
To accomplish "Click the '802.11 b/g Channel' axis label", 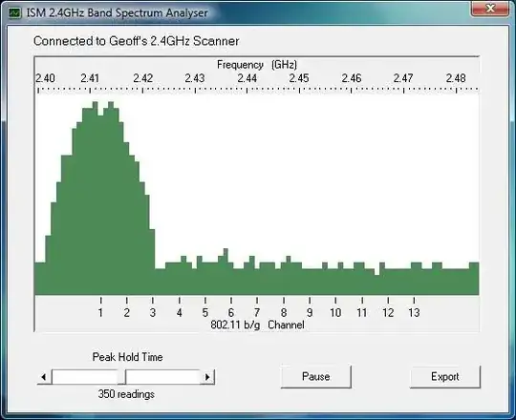I will pos(257,325).
